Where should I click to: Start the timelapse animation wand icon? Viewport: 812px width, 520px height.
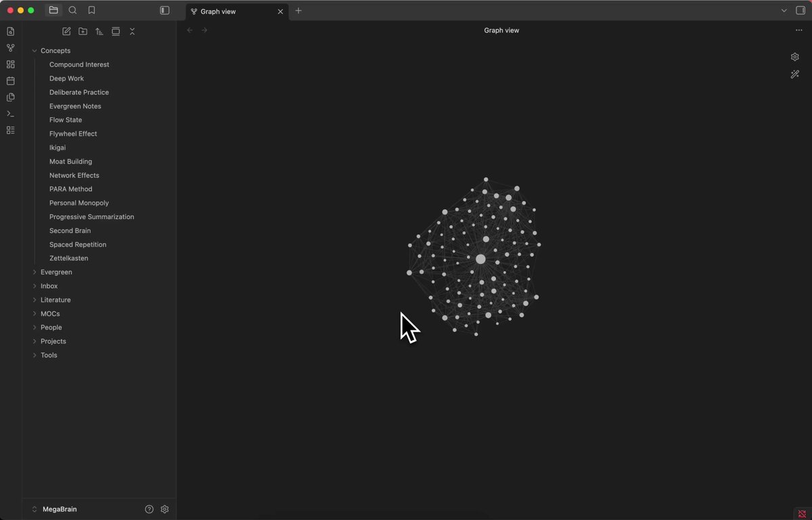click(x=795, y=74)
